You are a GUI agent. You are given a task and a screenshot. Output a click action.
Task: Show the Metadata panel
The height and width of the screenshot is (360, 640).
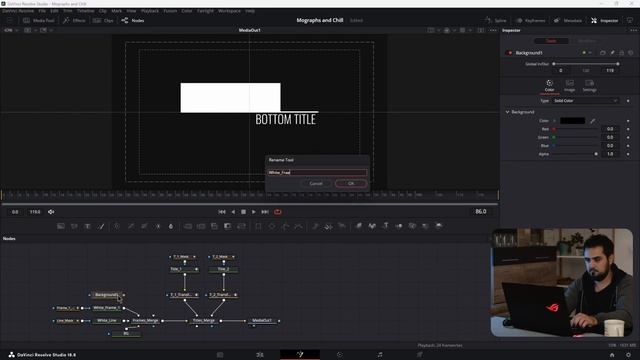click(568, 20)
